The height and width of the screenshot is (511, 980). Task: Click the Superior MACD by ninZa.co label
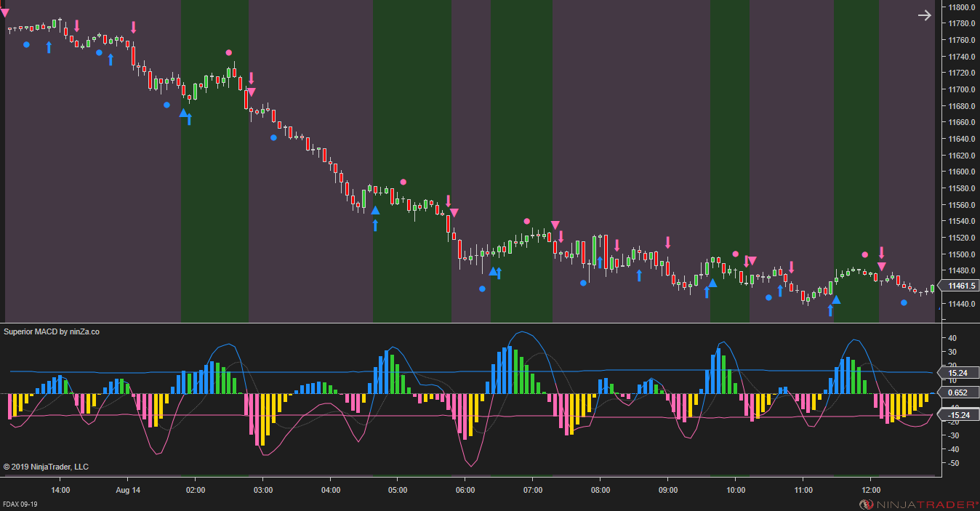52,331
